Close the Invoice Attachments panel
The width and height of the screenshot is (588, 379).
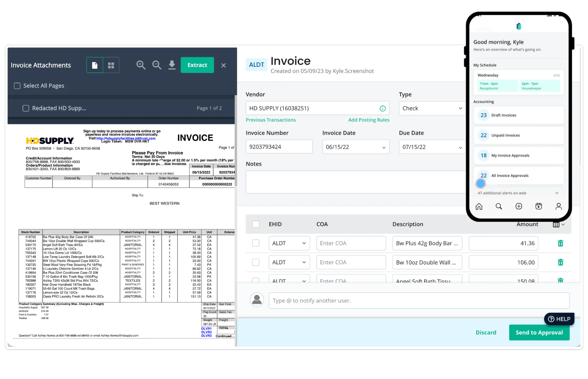224,65
